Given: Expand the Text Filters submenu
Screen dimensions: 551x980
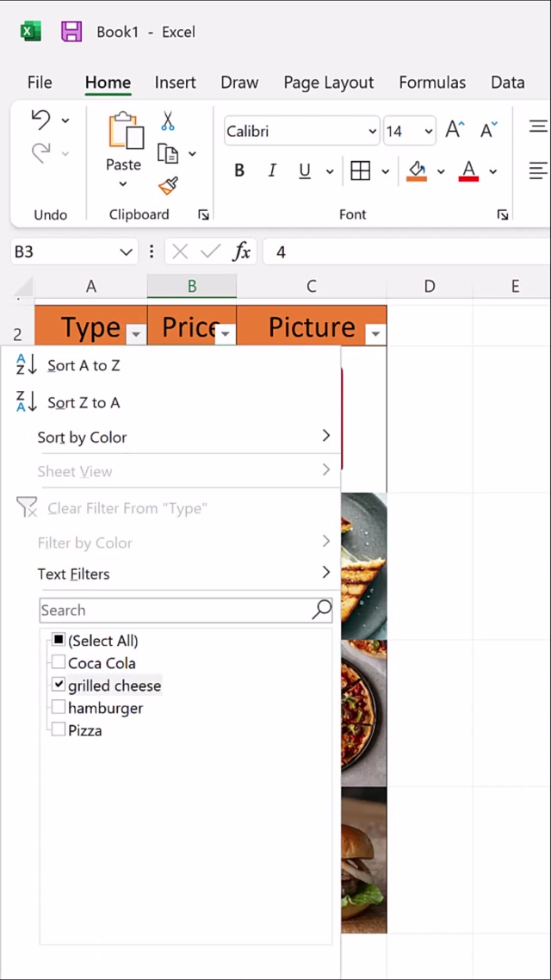Looking at the screenshot, I should click(x=181, y=574).
